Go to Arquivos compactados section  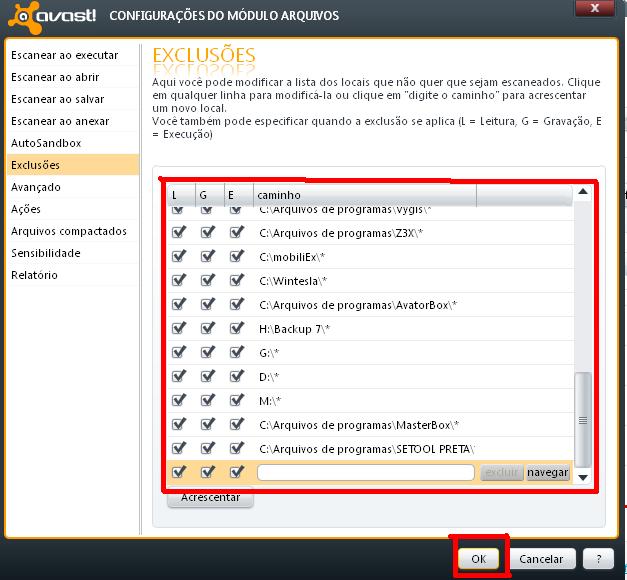[68, 231]
